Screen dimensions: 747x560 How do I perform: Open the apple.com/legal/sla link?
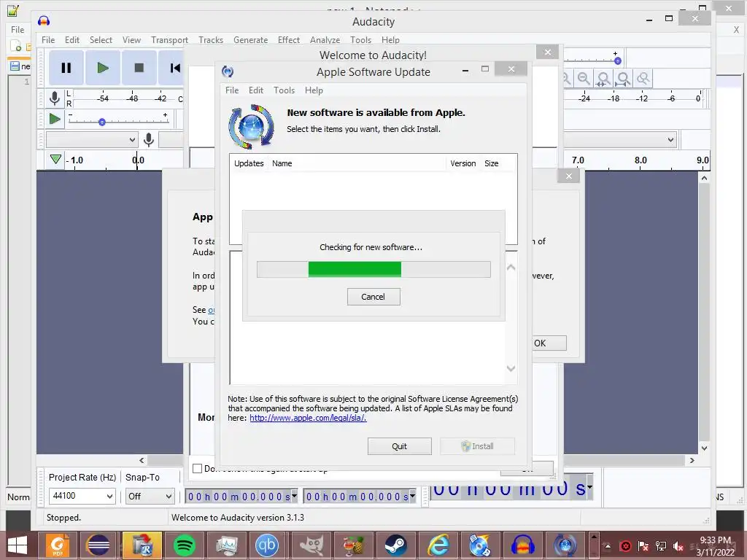click(x=308, y=418)
